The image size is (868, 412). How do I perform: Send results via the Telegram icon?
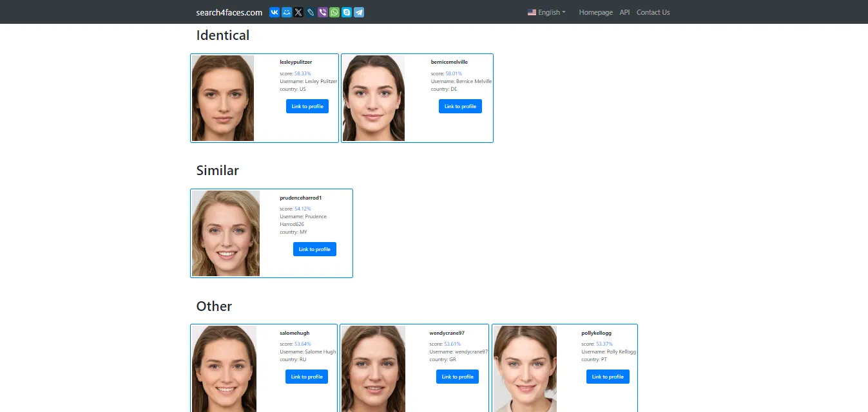[x=358, y=12]
